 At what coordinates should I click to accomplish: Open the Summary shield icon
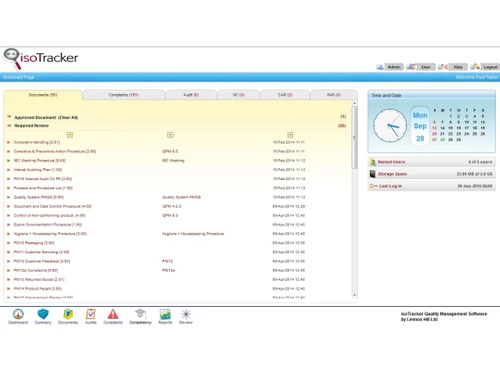click(x=43, y=314)
